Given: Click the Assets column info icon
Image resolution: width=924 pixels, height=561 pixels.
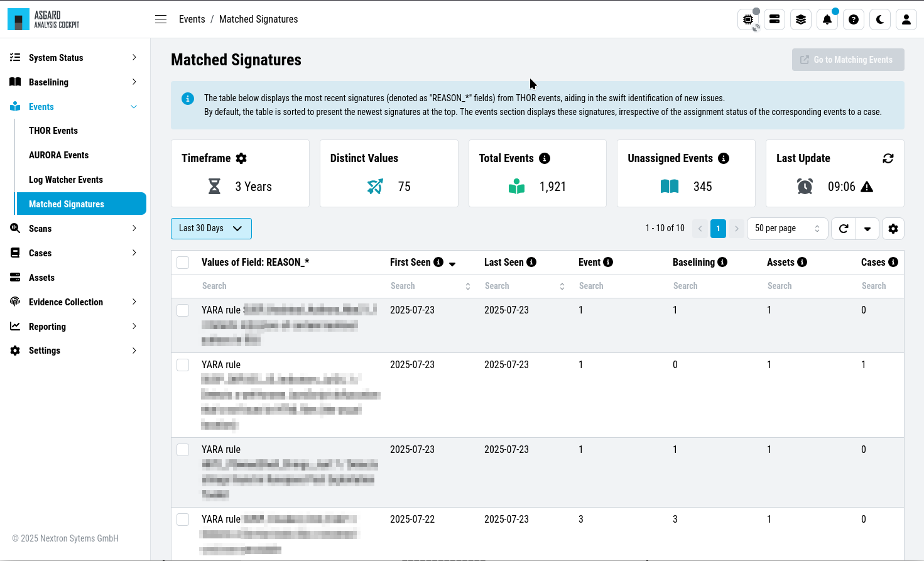Looking at the screenshot, I should [802, 262].
